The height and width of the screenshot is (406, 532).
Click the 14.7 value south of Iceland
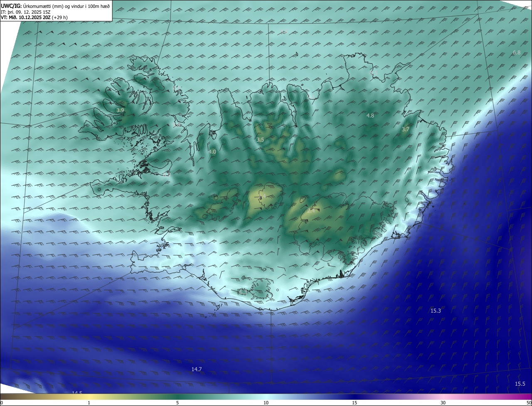pos(197,369)
